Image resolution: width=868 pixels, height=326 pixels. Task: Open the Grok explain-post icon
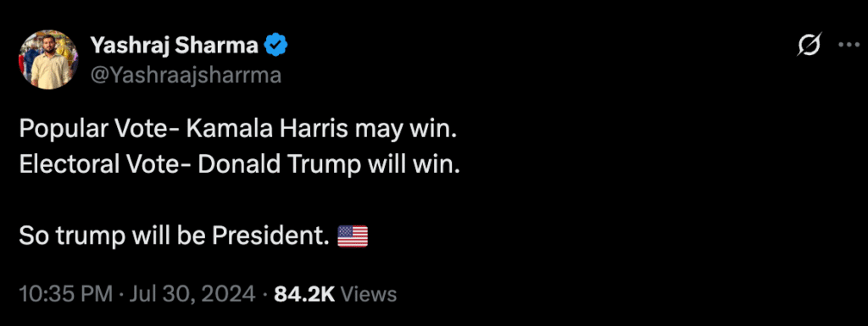coord(809,45)
